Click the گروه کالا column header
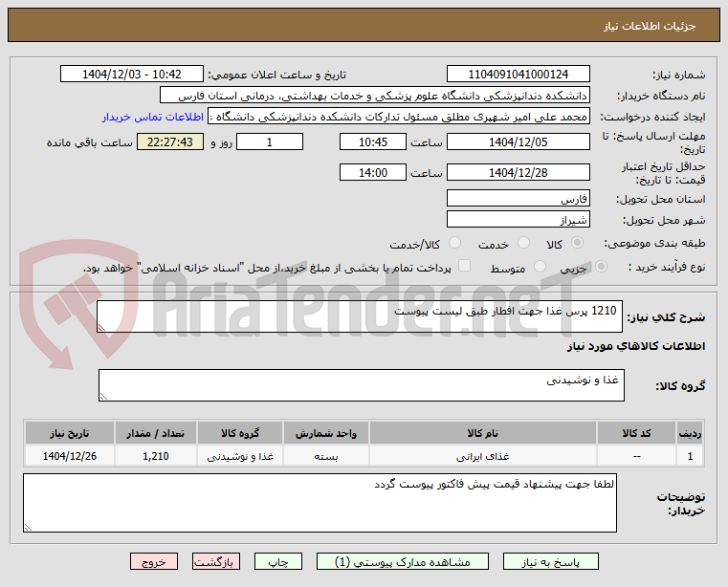 [x=240, y=433]
